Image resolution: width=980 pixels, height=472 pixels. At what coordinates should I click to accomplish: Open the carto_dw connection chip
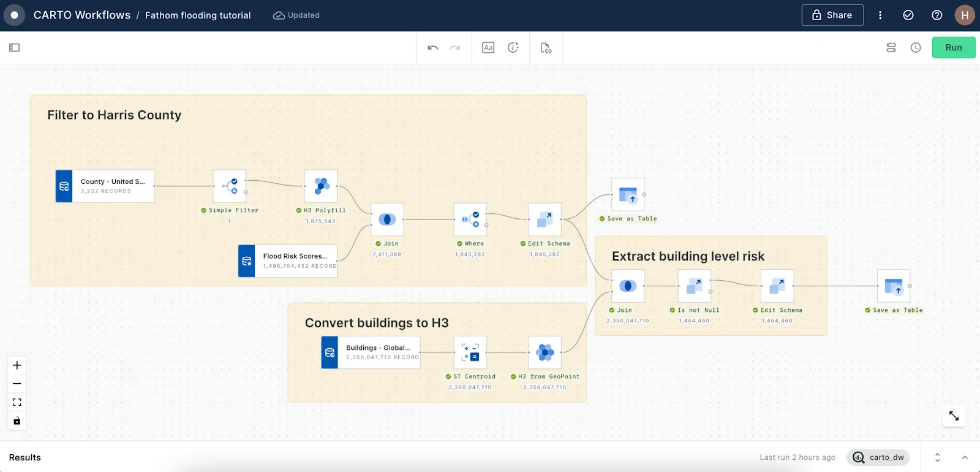click(878, 457)
